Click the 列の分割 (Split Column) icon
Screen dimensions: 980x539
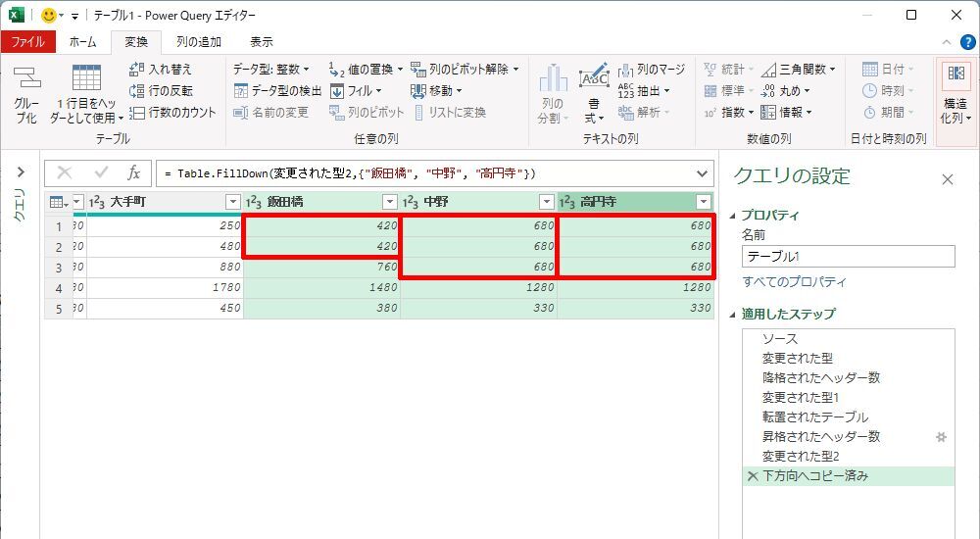(x=553, y=95)
